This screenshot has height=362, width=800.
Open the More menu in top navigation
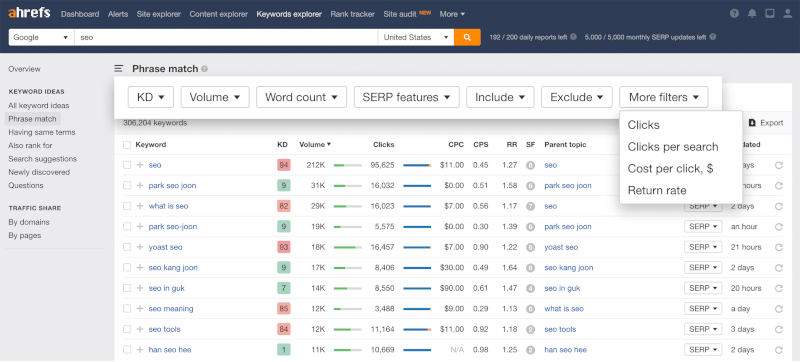[452, 14]
